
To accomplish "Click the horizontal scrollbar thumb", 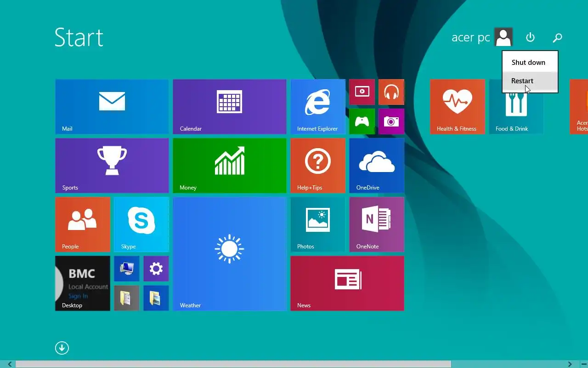I will tap(233, 364).
